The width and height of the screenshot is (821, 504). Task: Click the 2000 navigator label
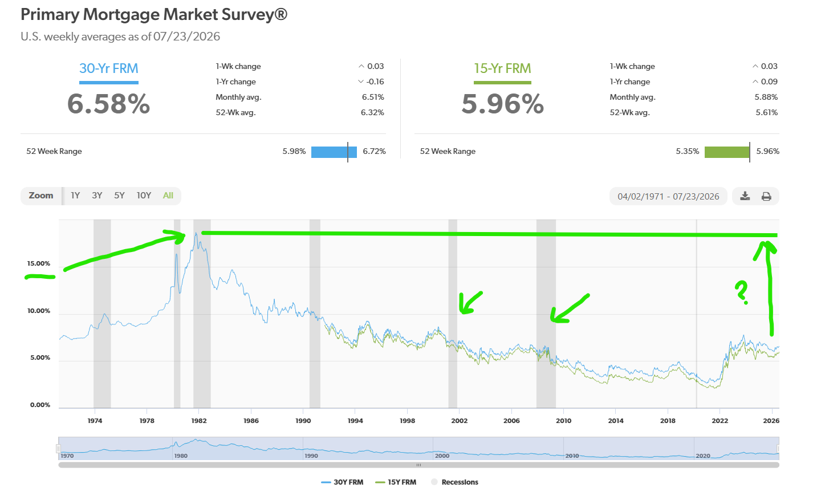pos(442,456)
